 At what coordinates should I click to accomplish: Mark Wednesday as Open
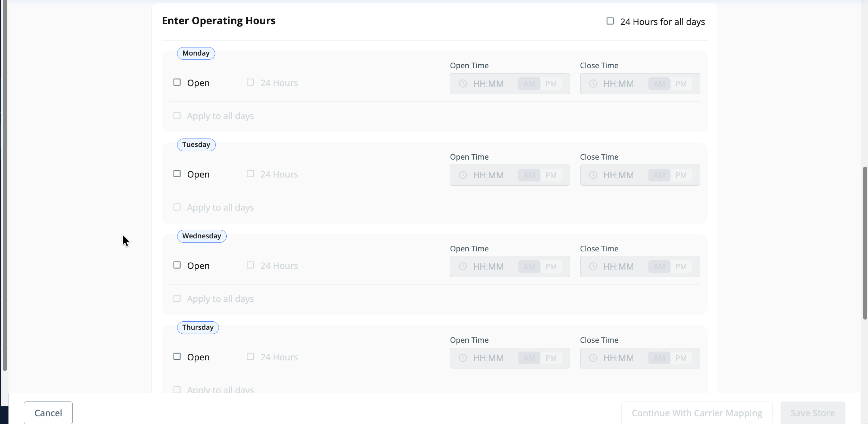click(x=177, y=265)
